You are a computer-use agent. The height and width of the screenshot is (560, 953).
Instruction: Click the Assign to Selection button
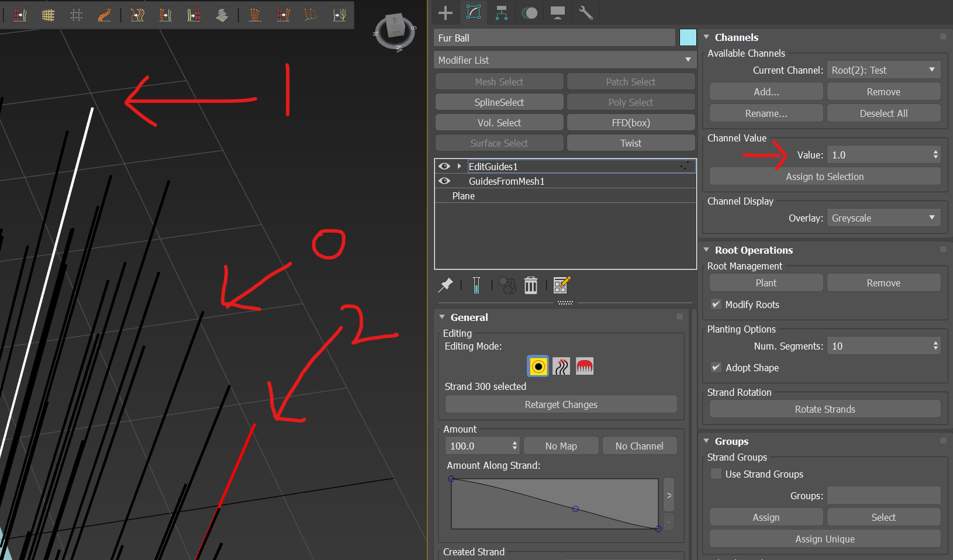(824, 177)
